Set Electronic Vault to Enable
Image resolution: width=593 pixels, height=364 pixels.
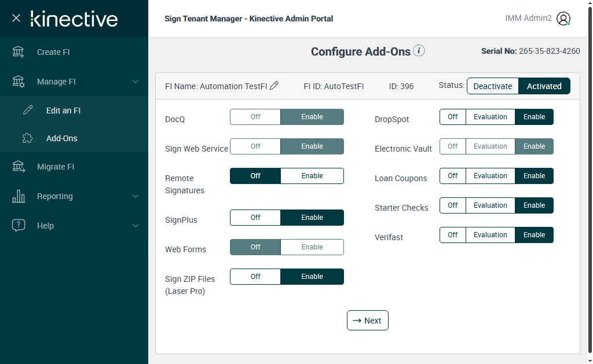point(534,146)
